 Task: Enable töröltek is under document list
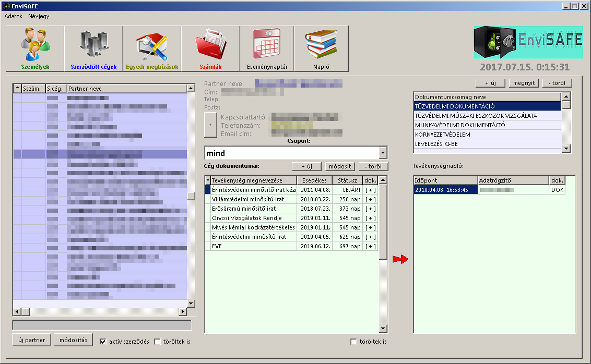tap(354, 342)
